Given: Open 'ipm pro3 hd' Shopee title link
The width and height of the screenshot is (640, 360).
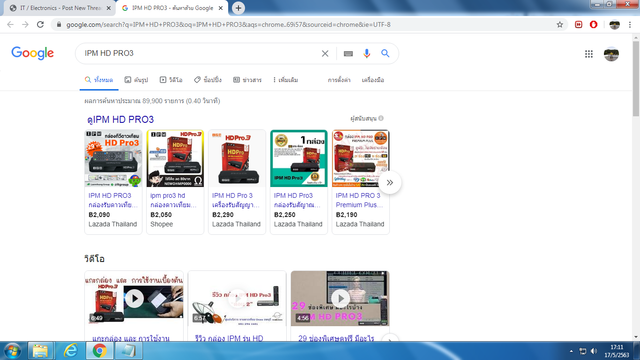Looking at the screenshot, I should point(173,200).
